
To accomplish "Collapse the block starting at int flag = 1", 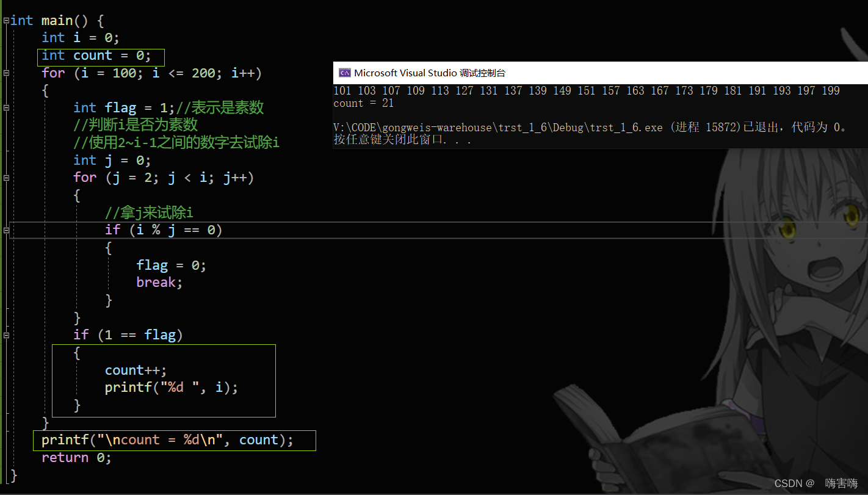I will point(6,107).
